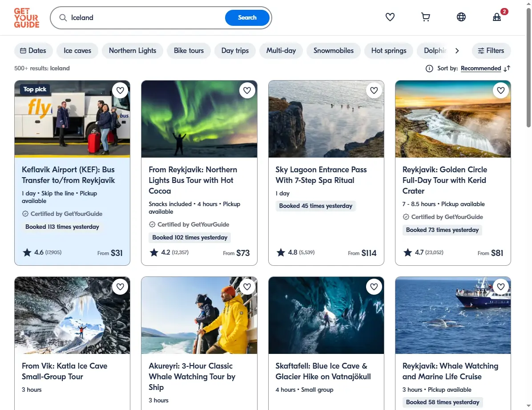The image size is (532, 410).
Task: Select the Snowmobiles category chip
Action: pyautogui.click(x=334, y=51)
